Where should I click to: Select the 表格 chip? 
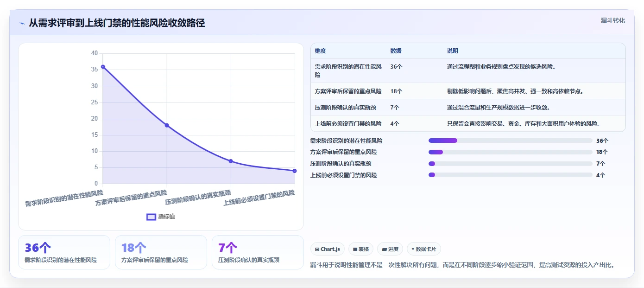(361, 249)
